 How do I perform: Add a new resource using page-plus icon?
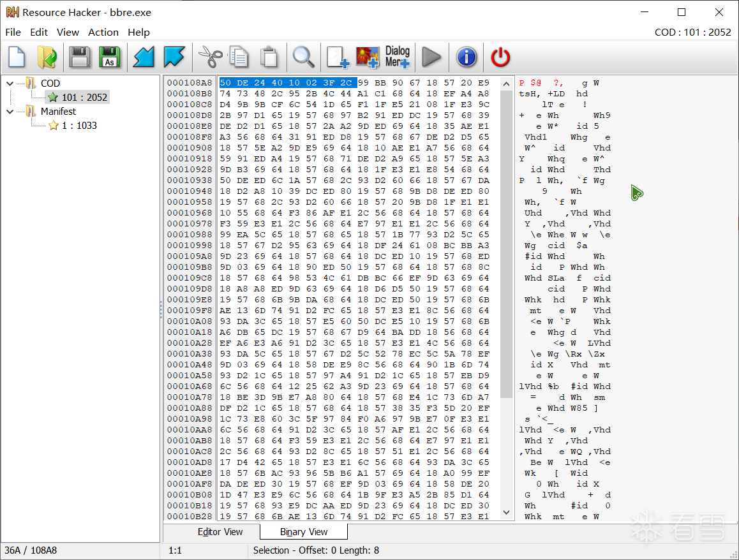(338, 57)
